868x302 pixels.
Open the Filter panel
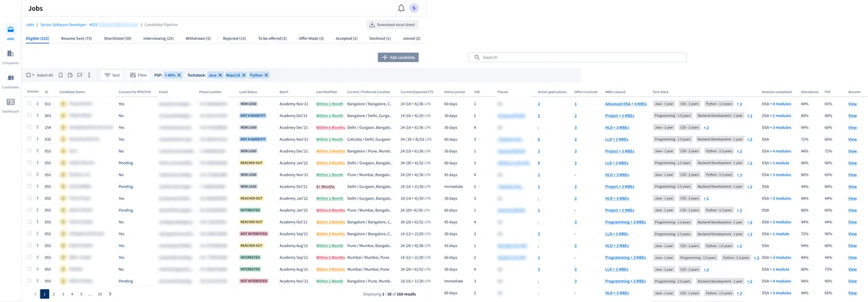pyautogui.click(x=138, y=75)
